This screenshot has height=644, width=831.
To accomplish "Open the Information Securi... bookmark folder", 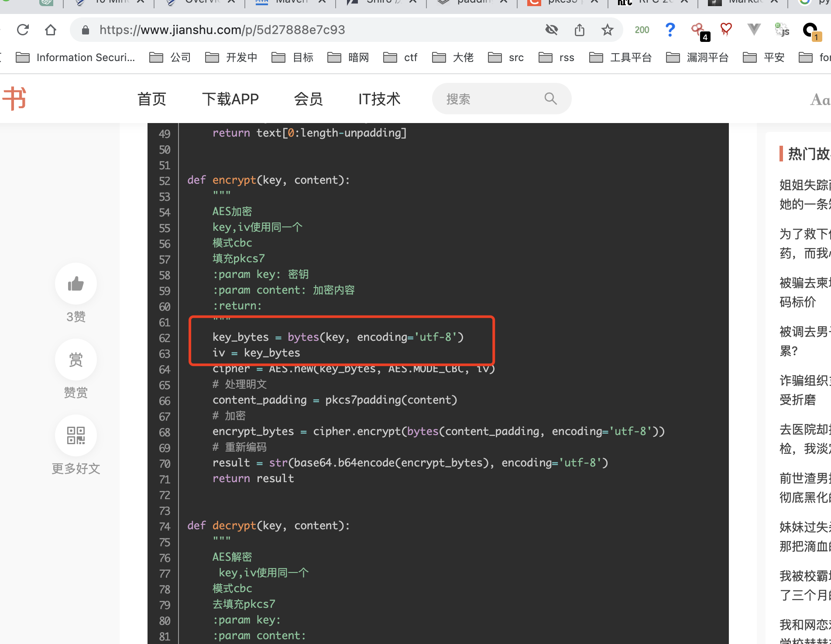I will point(76,57).
